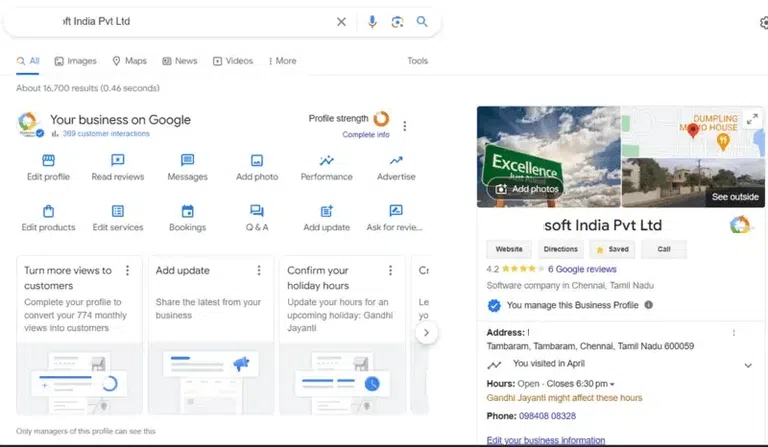Click info icon next to You manage this Business Profile

648,305
